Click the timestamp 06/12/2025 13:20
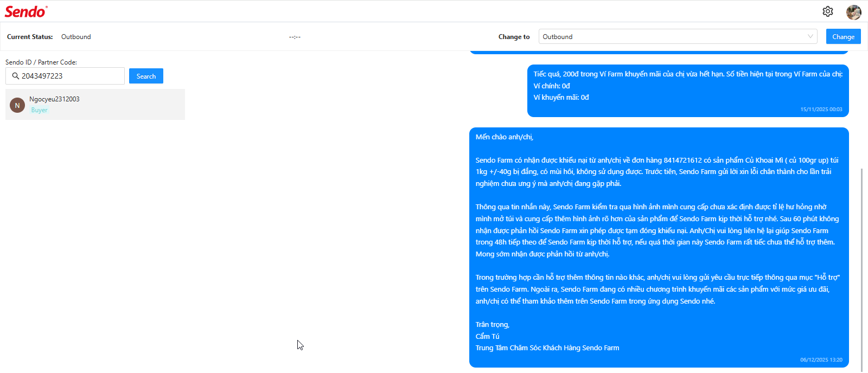This screenshot has height=373, width=868. tap(821, 360)
